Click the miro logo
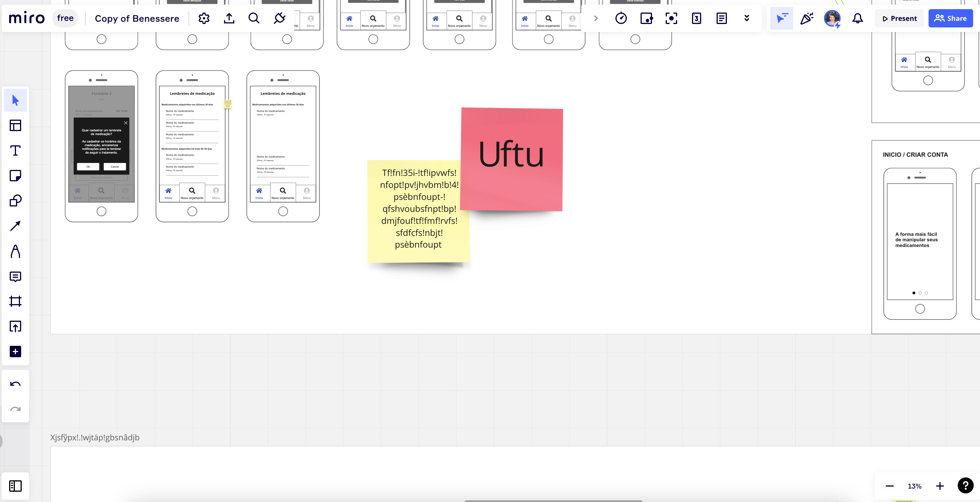Image resolution: width=980 pixels, height=502 pixels. click(x=27, y=18)
